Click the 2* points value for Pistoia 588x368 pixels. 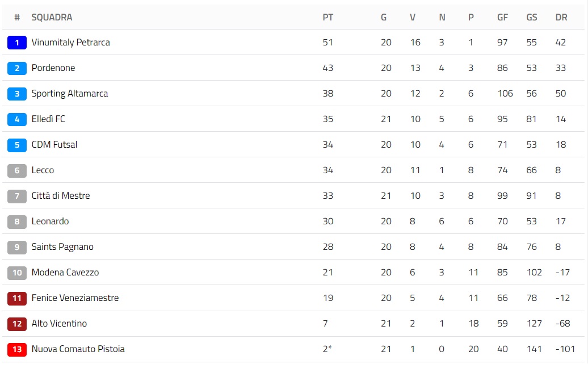click(x=327, y=349)
